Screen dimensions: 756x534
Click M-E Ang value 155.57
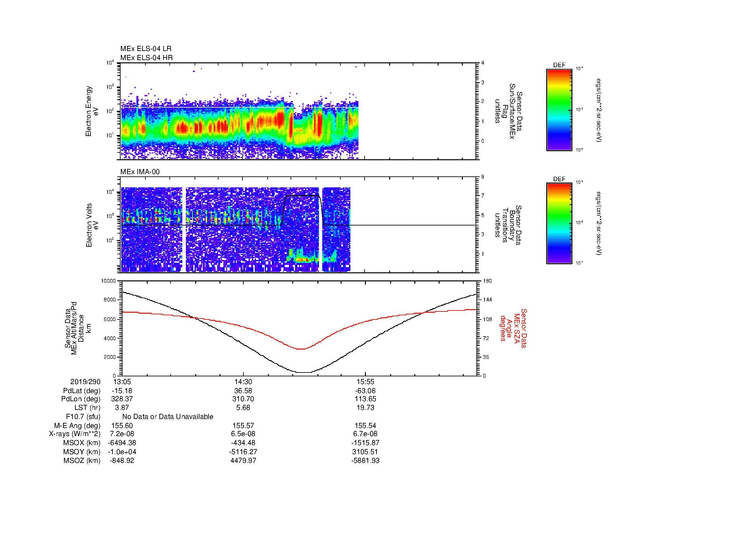click(x=243, y=426)
